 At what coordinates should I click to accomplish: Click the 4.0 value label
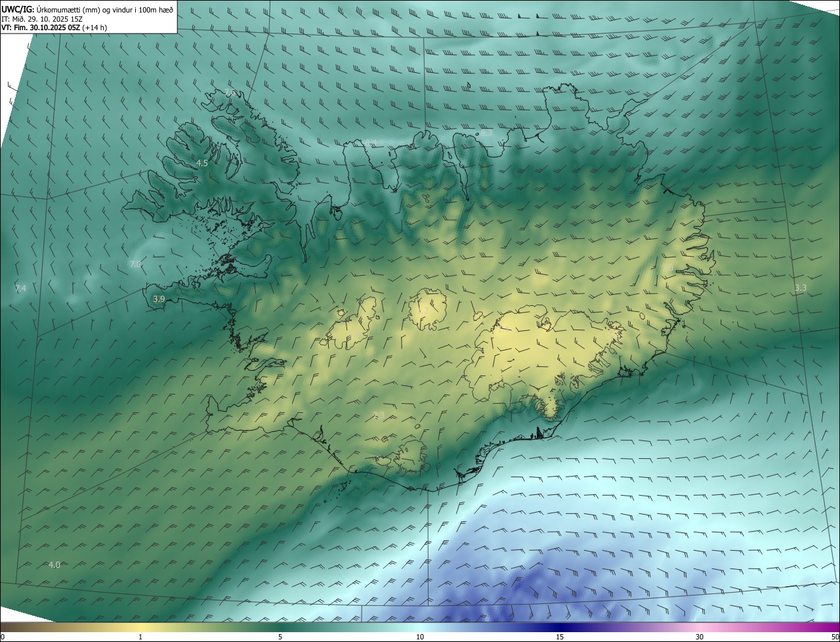point(54,565)
